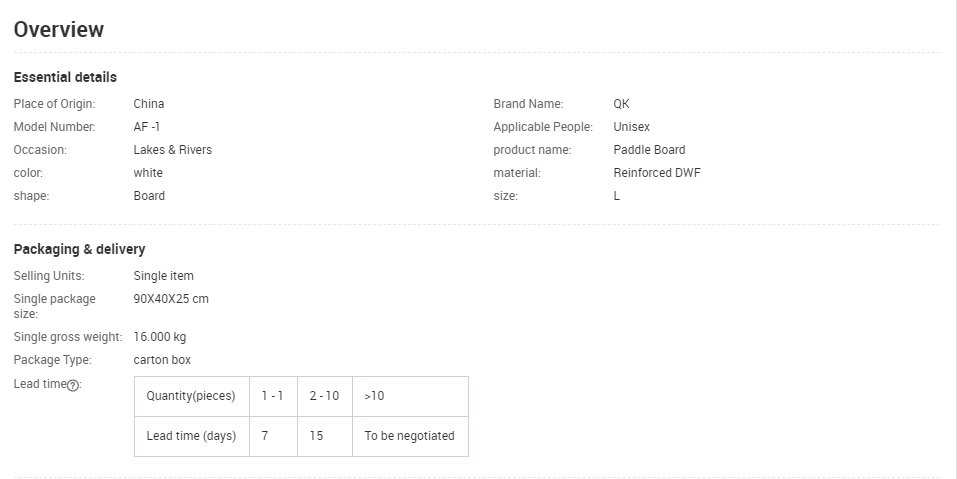The image size is (957, 479).
Task: Select the Packaging & delivery section title
Action: pyautogui.click(x=79, y=249)
